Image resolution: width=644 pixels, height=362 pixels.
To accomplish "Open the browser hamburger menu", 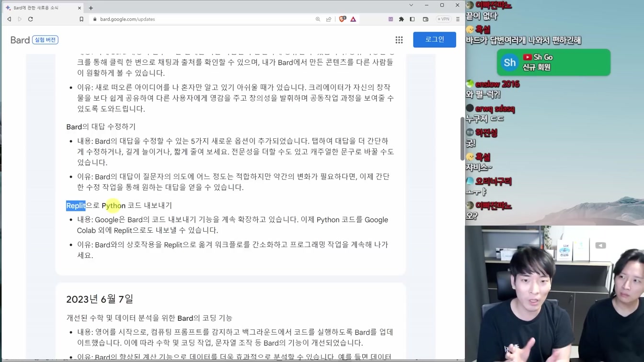I will pyautogui.click(x=458, y=19).
